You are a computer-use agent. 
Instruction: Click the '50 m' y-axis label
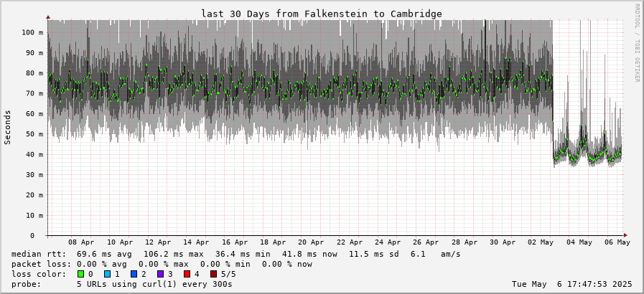pyautogui.click(x=34, y=134)
